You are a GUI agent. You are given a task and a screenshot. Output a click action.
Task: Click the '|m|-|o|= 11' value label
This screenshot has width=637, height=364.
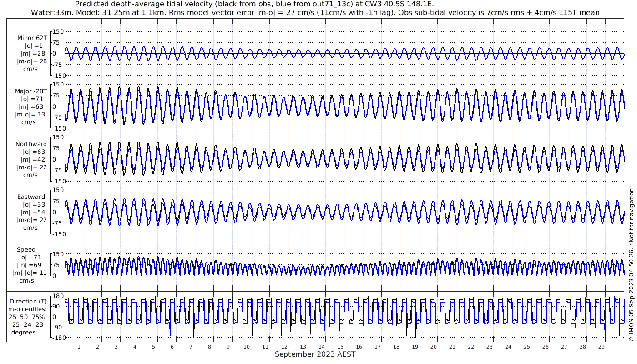30,273
